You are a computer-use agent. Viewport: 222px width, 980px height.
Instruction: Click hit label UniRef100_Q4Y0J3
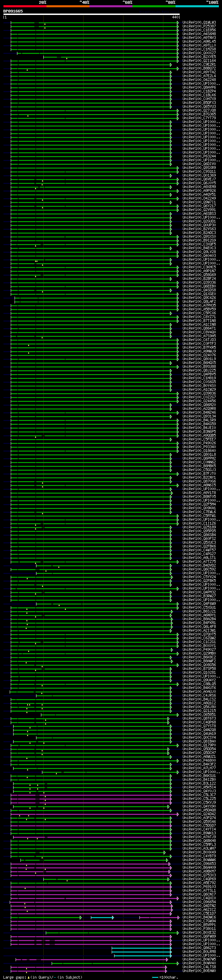(x=199, y=791)
